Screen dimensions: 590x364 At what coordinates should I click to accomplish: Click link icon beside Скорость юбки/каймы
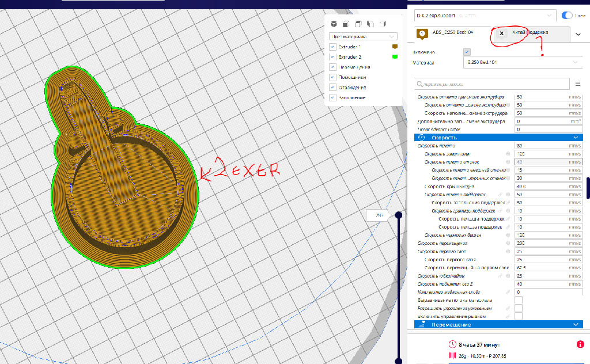click(501, 276)
